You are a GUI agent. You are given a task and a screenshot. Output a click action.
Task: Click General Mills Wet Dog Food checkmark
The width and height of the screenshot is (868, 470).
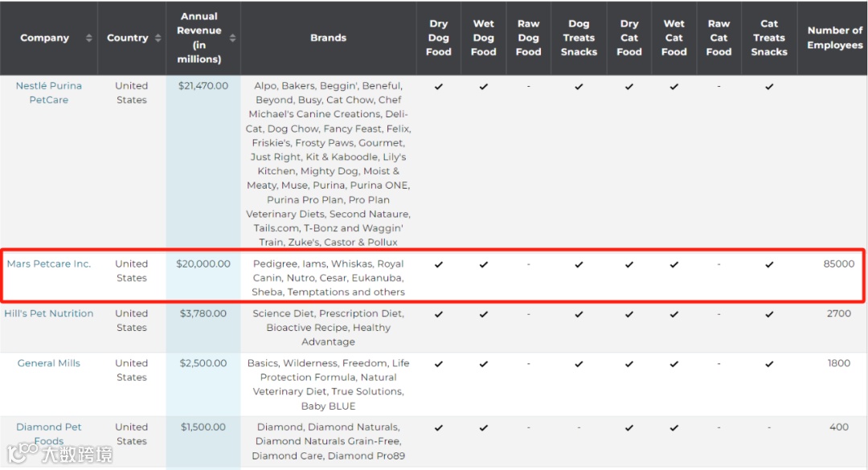pos(483,364)
